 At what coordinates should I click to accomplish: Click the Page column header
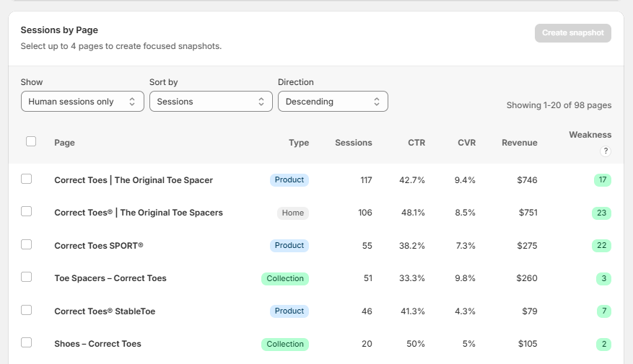coord(64,143)
